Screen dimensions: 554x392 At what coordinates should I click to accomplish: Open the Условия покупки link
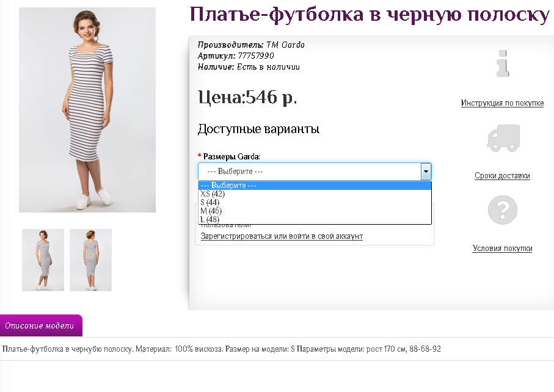click(x=502, y=249)
